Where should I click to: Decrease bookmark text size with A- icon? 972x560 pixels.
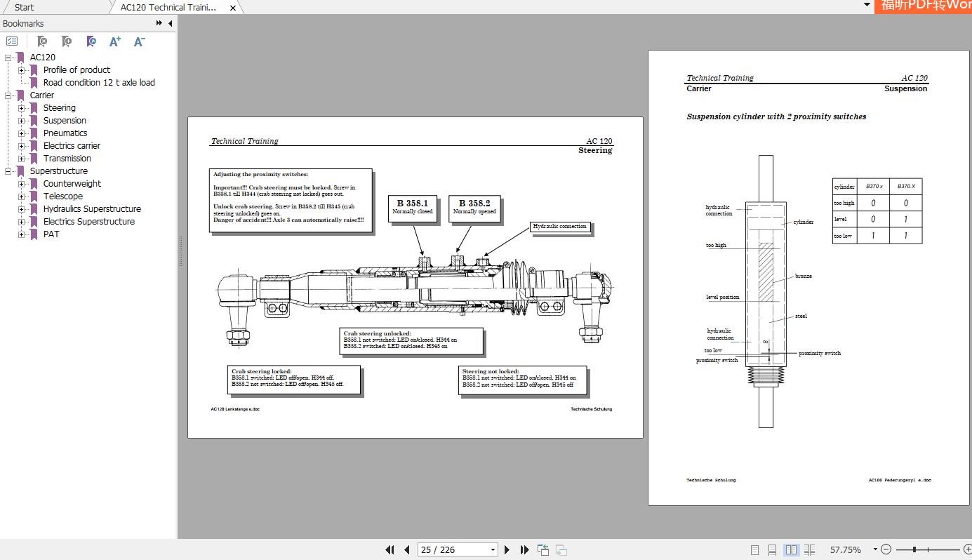pos(138,41)
